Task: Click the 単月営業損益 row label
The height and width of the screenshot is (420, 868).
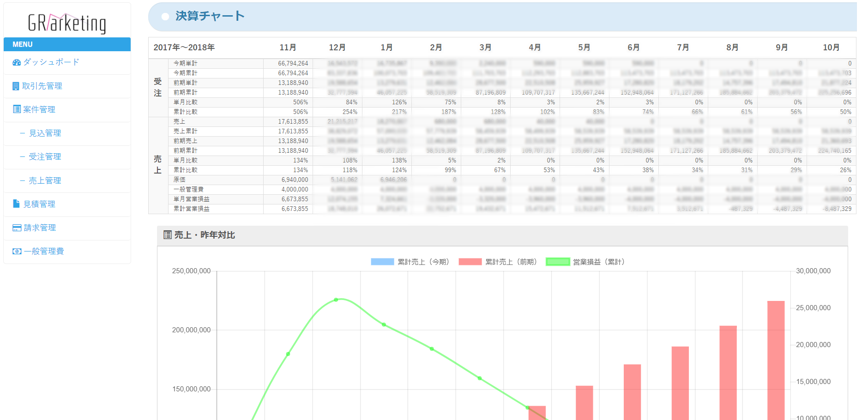Action: tap(191, 199)
